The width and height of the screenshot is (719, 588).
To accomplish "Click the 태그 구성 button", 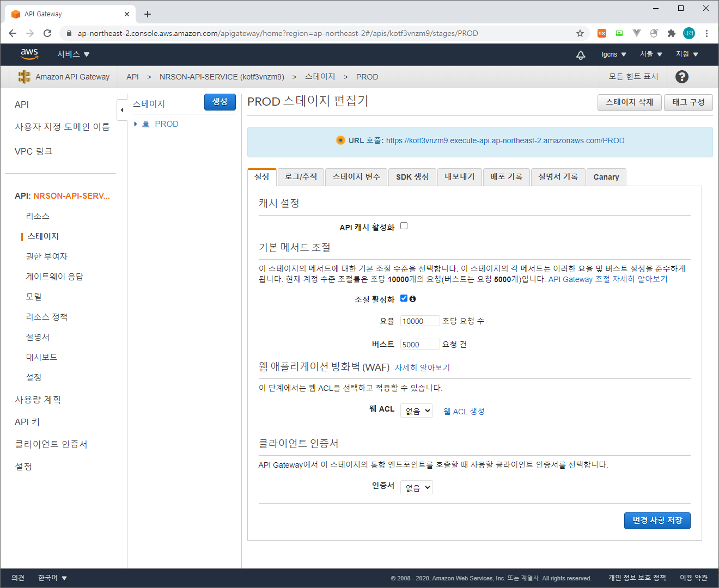I will 688,102.
